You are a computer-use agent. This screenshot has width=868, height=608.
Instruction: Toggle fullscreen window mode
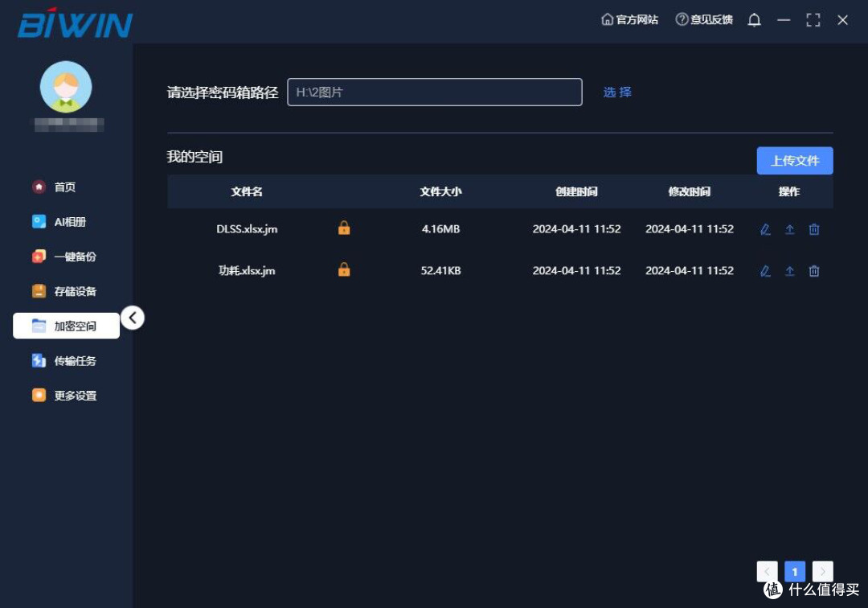813,20
